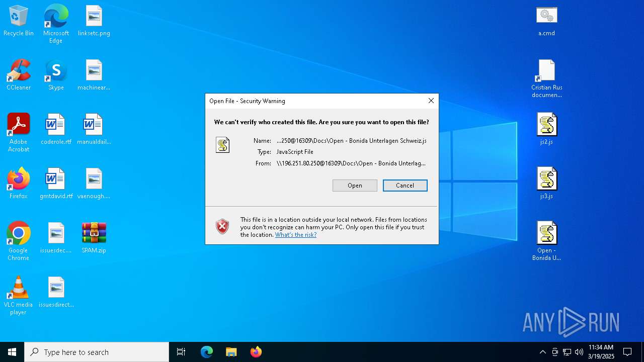Show hidden system tray icons
Viewport: 644px width, 362px height.
[x=542, y=352]
